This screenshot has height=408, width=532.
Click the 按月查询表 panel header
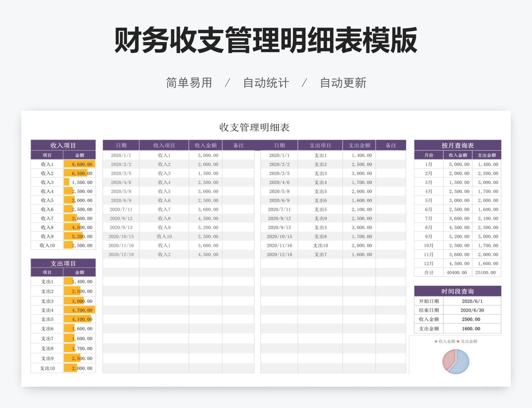(x=458, y=145)
